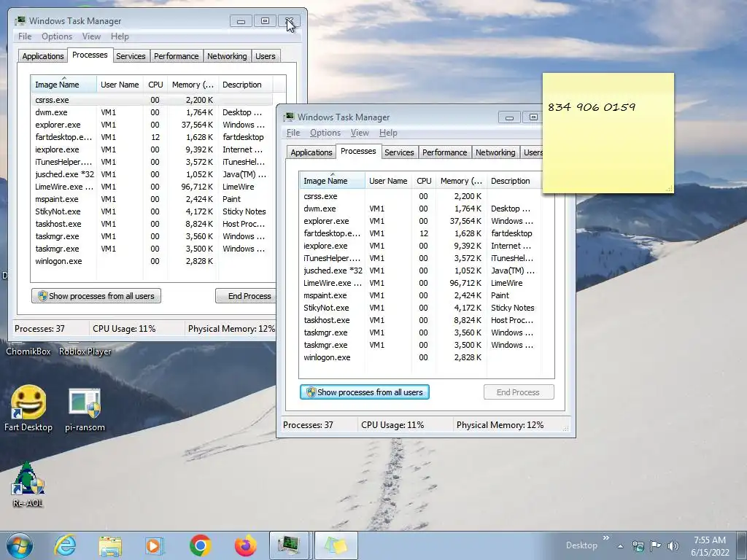Open Windows Media Player on taskbar
Screen dimensions: 747x560
point(155,545)
